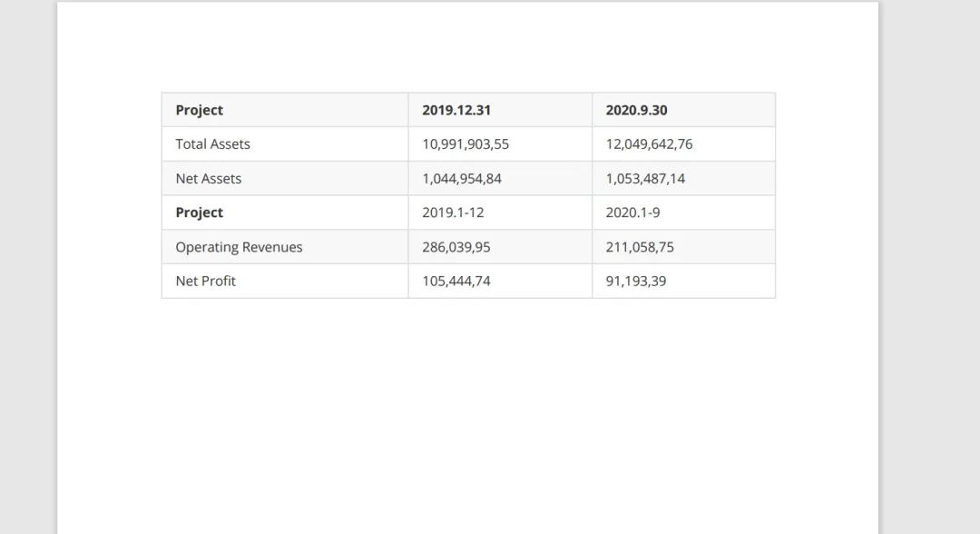Select the value 105,444,74

[456, 282]
